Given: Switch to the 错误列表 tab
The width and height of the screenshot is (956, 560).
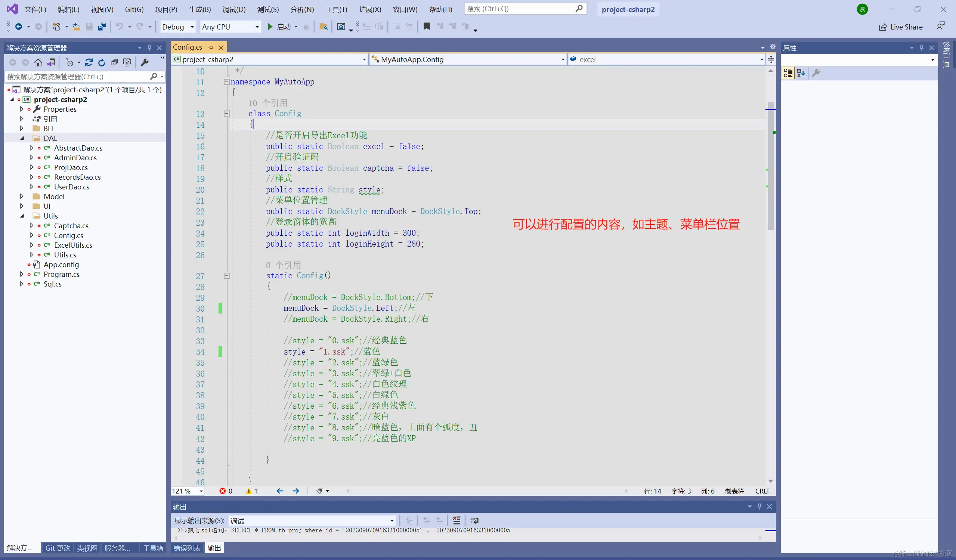Looking at the screenshot, I should (187, 548).
